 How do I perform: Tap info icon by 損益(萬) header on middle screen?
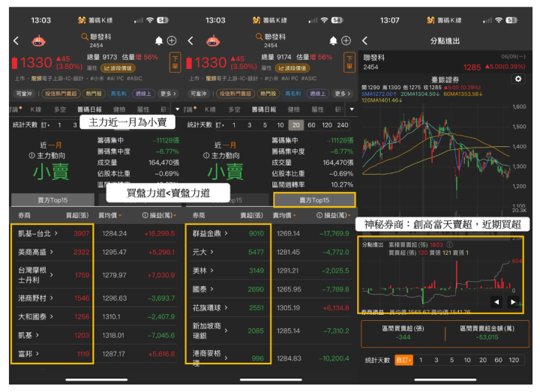point(319,215)
